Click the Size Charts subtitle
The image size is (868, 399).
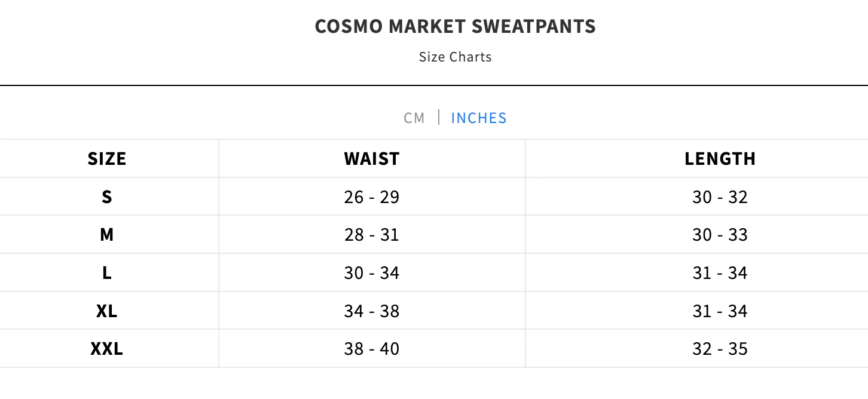click(x=456, y=57)
